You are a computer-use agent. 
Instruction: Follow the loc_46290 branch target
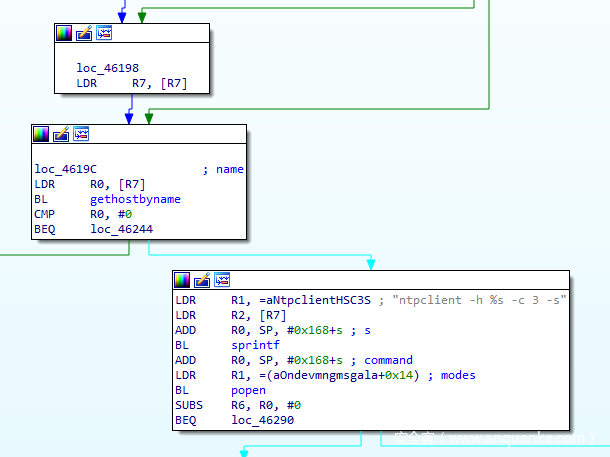(x=263, y=420)
